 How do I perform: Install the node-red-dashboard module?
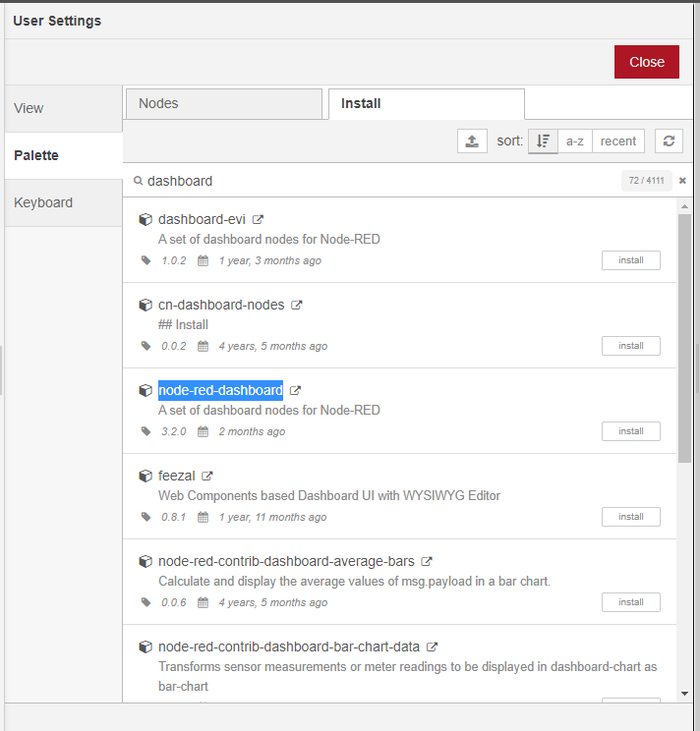pyautogui.click(x=630, y=431)
